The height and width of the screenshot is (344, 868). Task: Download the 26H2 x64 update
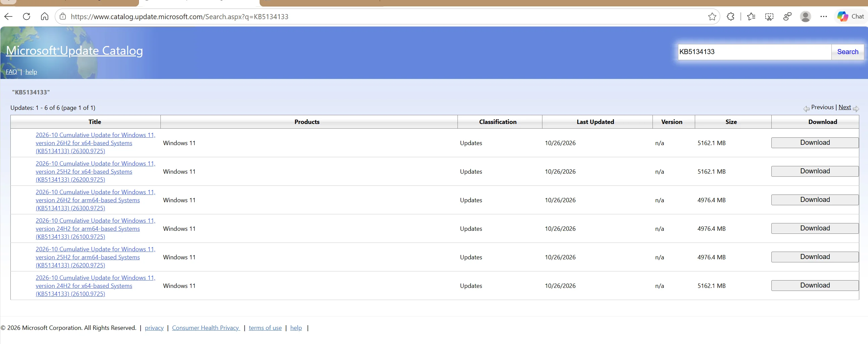815,143
